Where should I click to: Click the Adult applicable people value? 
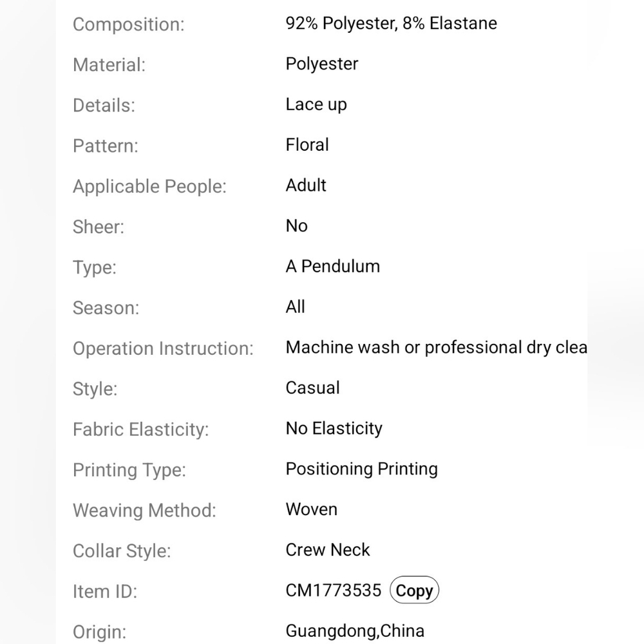click(x=306, y=185)
